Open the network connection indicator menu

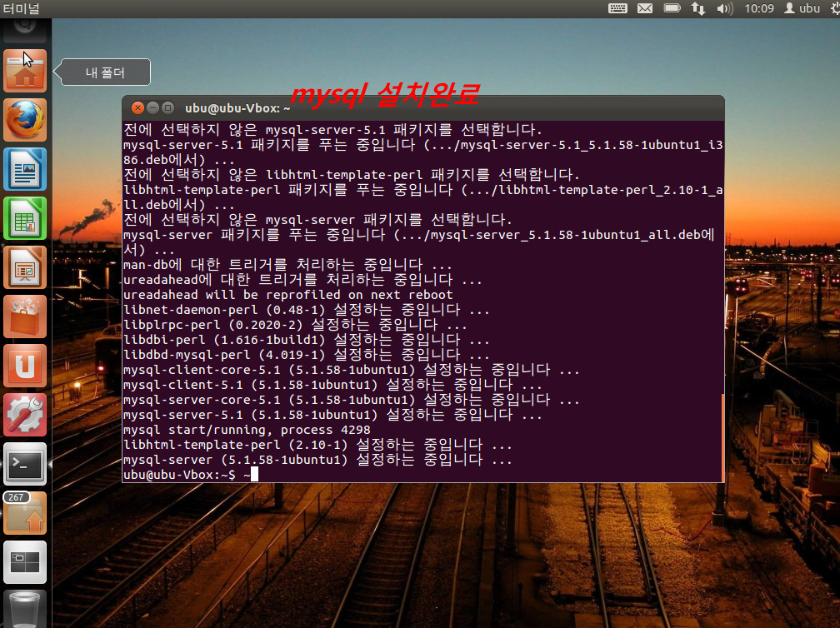coord(698,8)
